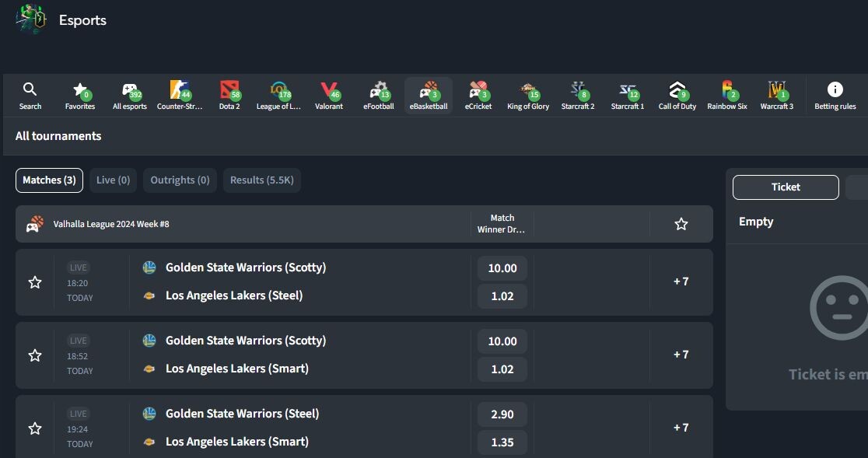
Task: Open the Favorites category
Action: pos(79,96)
